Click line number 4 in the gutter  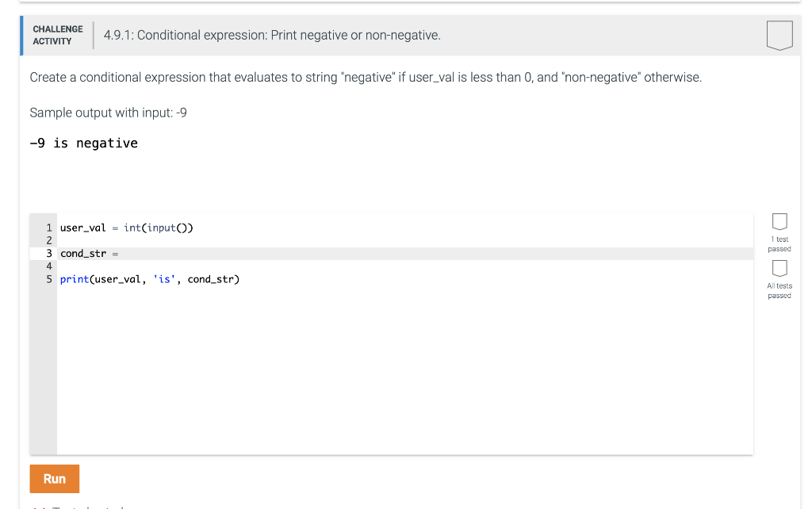[48, 266]
